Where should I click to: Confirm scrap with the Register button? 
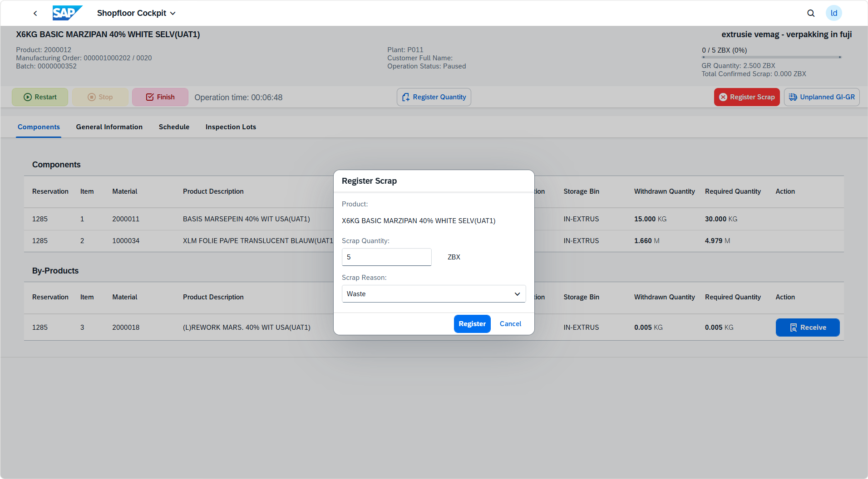coord(472,324)
